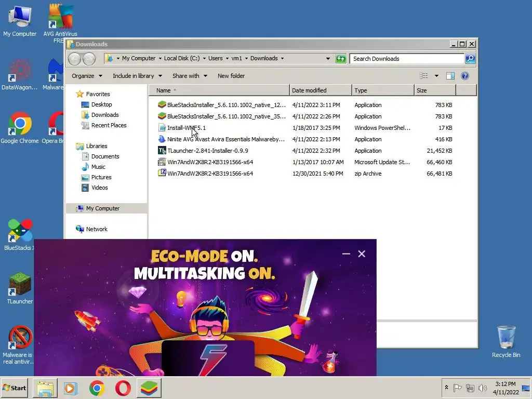
Task: Click the Users breadcrumb in address bar
Action: pos(216,58)
